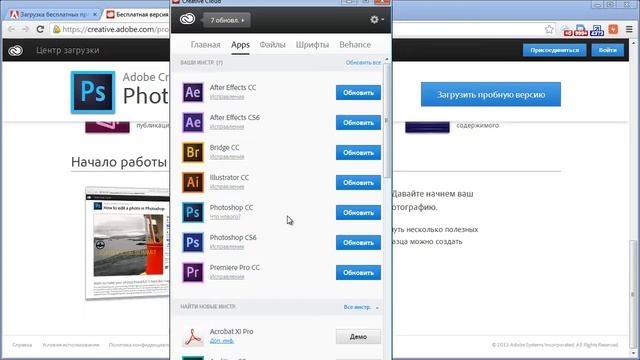
Task: Open Исправления link under Premiere Pro CC
Action: (227, 277)
